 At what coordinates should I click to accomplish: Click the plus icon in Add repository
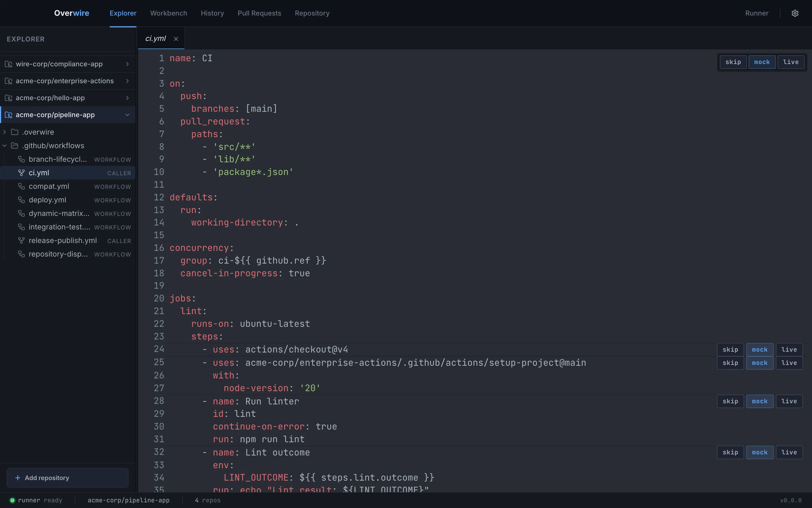point(18,478)
